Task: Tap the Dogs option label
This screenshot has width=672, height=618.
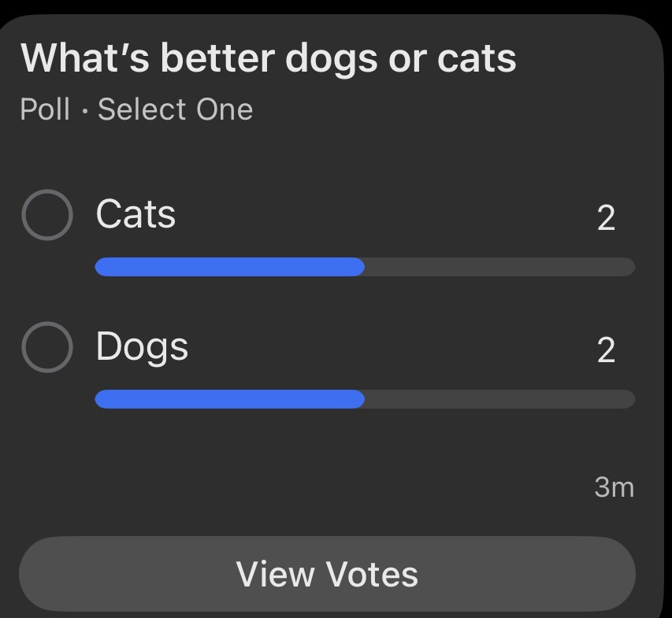Action: pos(140,347)
